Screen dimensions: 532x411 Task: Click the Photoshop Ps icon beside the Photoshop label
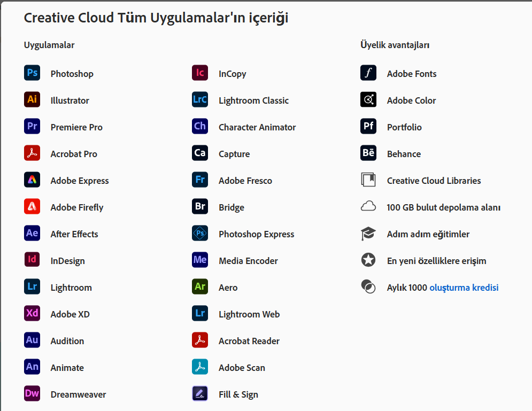coord(32,73)
